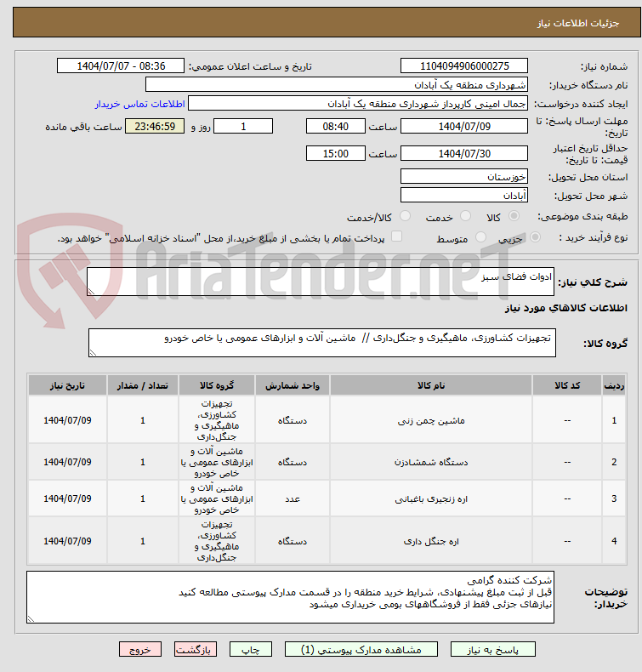Select the اره زنجیری باغبانی item cell
Screen dimensions: 642x672
(x=431, y=498)
